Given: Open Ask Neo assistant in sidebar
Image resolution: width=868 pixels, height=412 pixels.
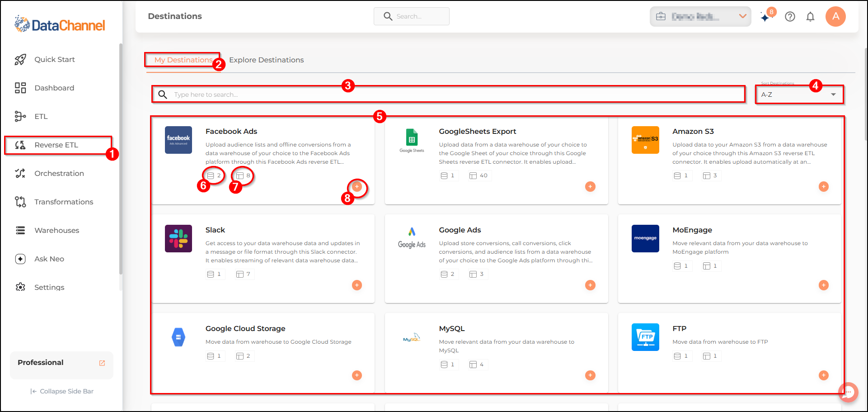Looking at the screenshot, I should (49, 259).
